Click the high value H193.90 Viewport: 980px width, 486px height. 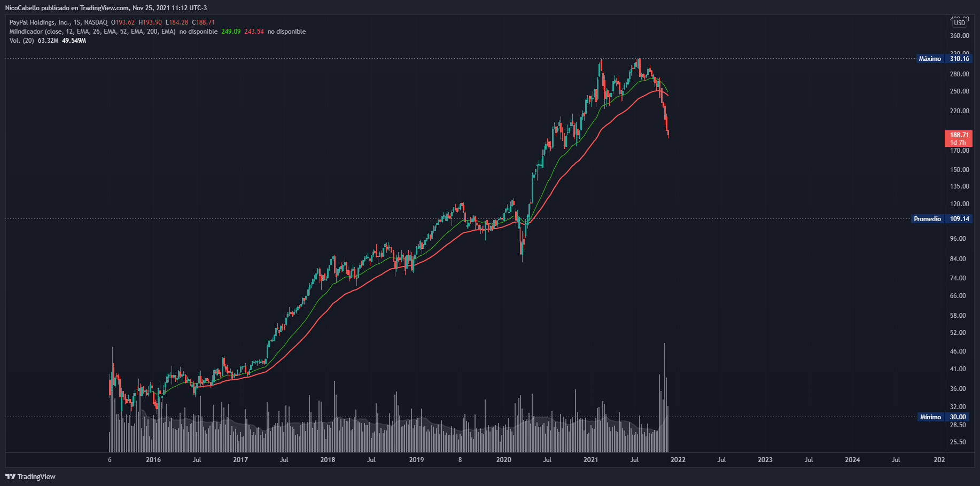pos(150,22)
